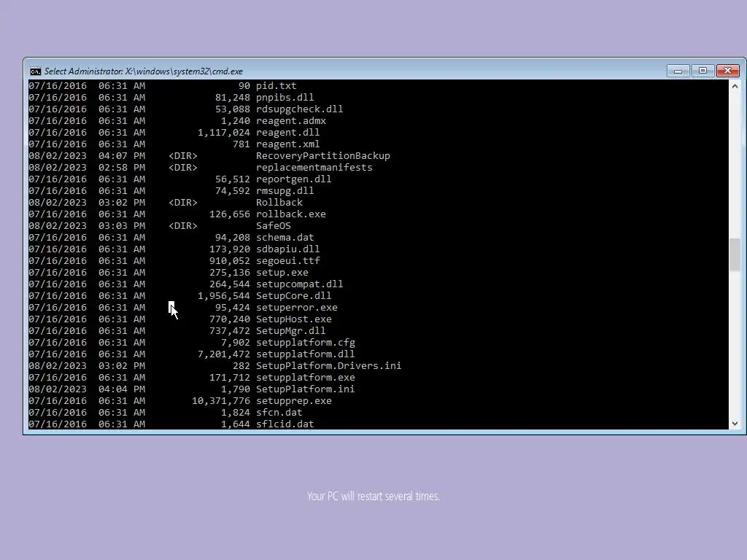Click setuperror.exe file name
747x560 pixels.
point(297,307)
